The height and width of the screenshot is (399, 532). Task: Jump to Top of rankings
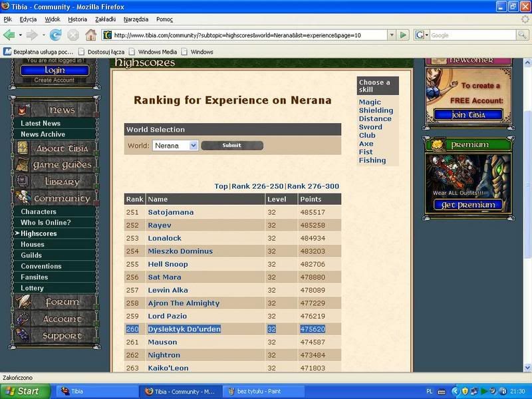point(221,186)
